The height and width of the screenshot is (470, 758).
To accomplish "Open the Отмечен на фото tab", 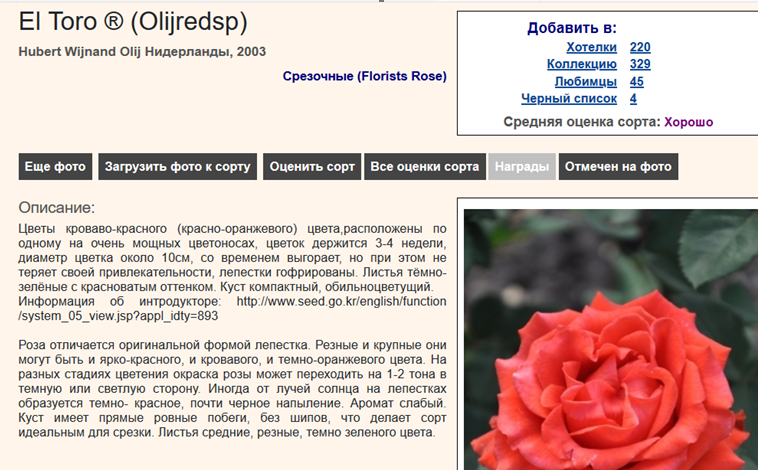I will (618, 167).
